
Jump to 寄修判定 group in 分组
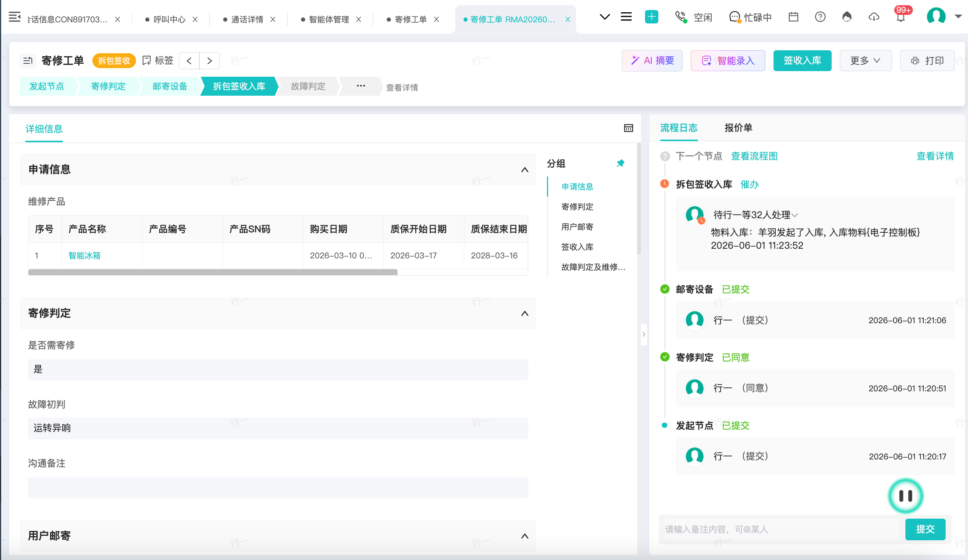tap(577, 207)
